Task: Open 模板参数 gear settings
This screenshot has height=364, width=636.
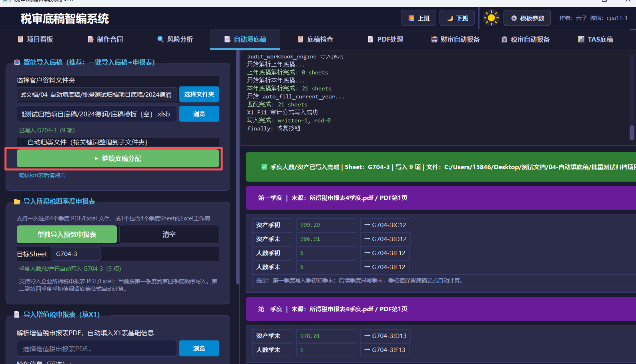Action: pos(527,18)
